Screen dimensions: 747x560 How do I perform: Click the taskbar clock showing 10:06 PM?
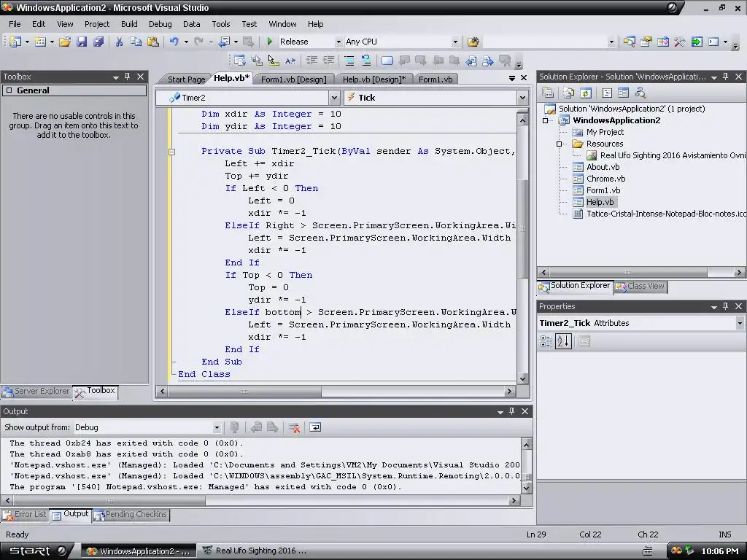coord(720,551)
